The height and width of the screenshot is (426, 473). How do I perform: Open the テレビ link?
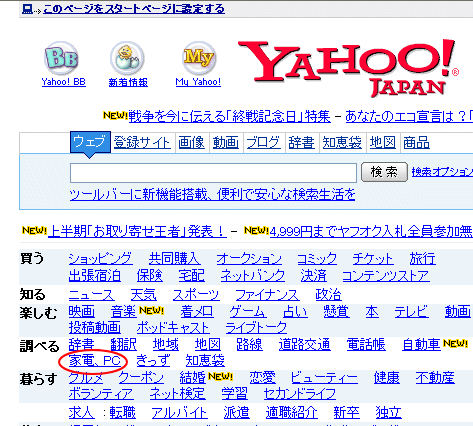pyautogui.click(x=412, y=312)
